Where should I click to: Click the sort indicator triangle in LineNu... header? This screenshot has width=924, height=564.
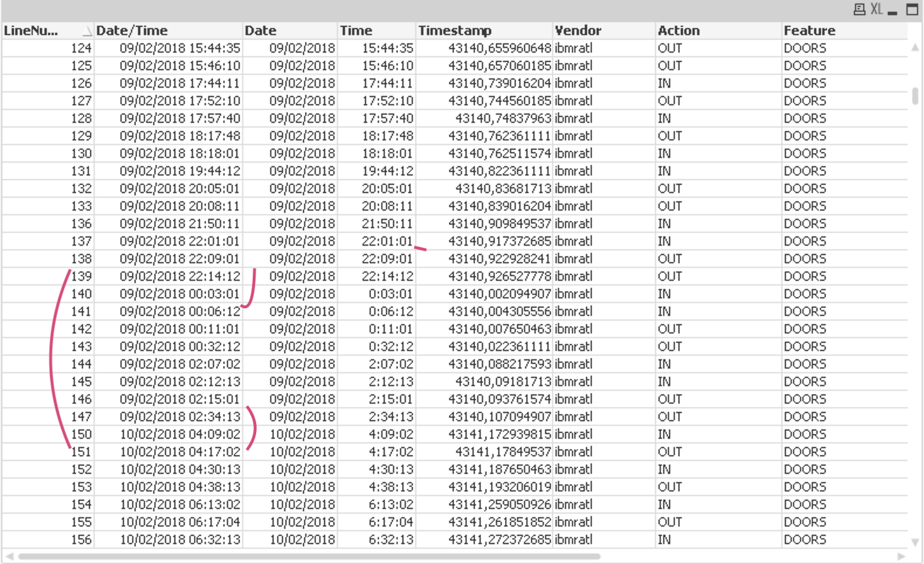pyautogui.click(x=87, y=32)
